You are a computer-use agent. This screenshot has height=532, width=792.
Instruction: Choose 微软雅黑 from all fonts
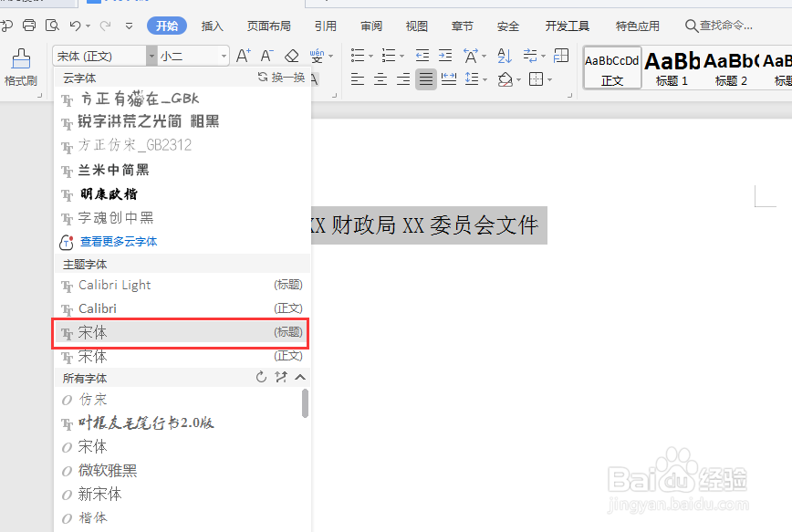click(x=178, y=471)
